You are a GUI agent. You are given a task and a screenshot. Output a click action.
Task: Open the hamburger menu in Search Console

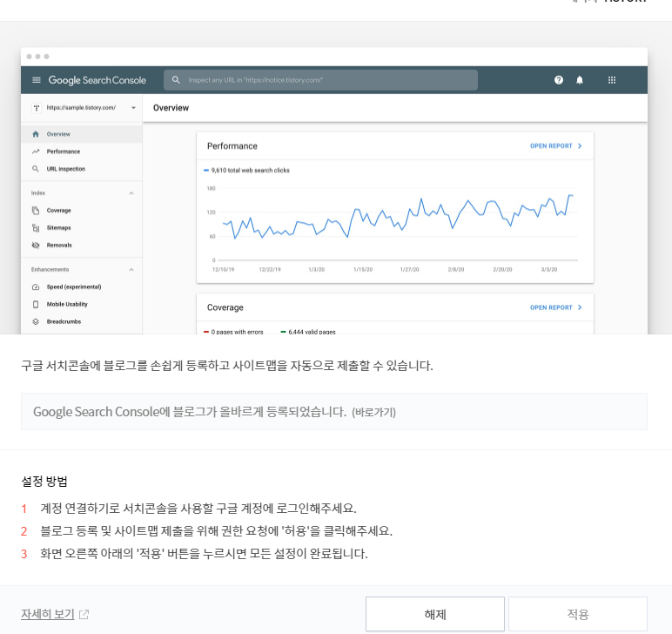pos(37,80)
